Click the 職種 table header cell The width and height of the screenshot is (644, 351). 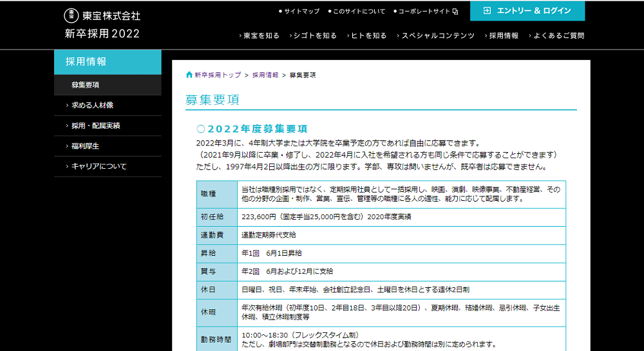pos(217,194)
